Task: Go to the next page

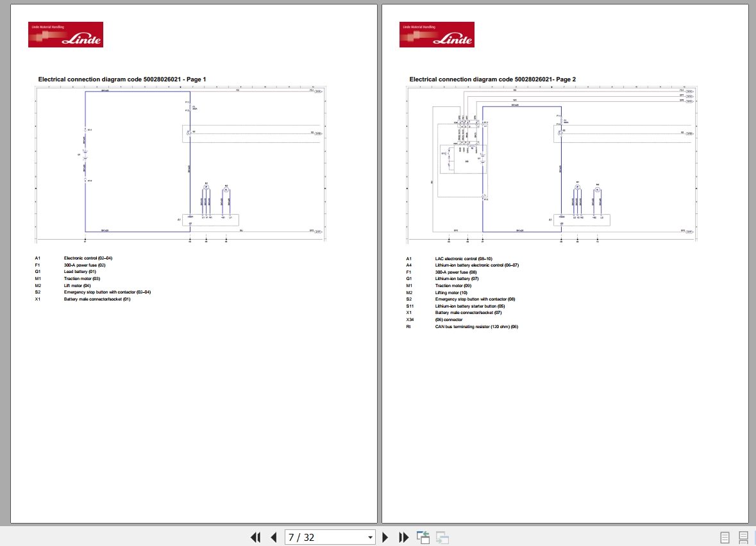Action: coord(385,537)
